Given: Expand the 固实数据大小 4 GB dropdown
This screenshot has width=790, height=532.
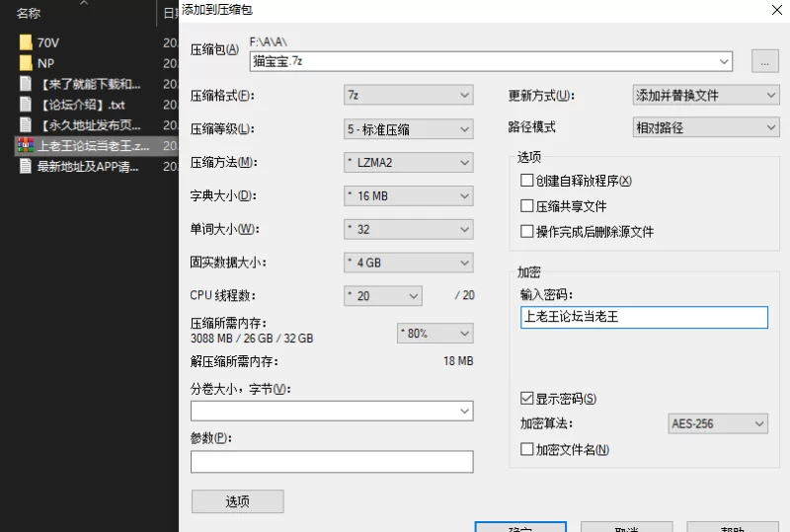Looking at the screenshot, I should click(409, 263).
